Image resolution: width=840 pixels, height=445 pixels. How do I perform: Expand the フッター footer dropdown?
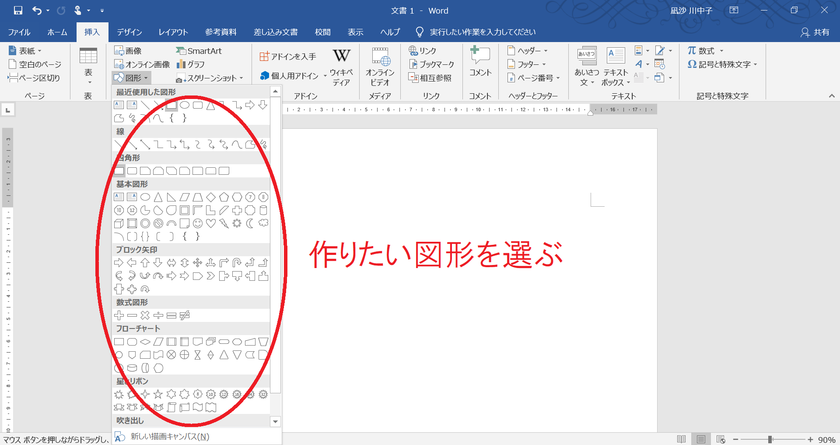[x=527, y=64]
